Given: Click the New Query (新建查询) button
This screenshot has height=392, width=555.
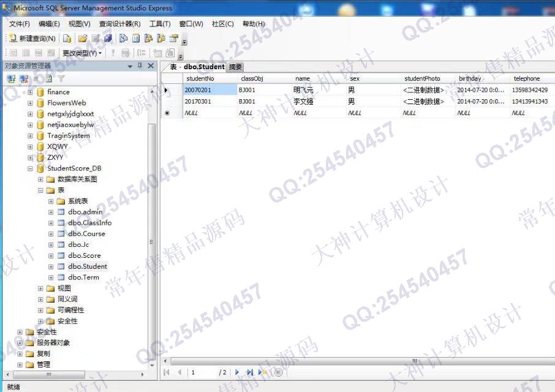Looking at the screenshot, I should pyautogui.click(x=32, y=38).
